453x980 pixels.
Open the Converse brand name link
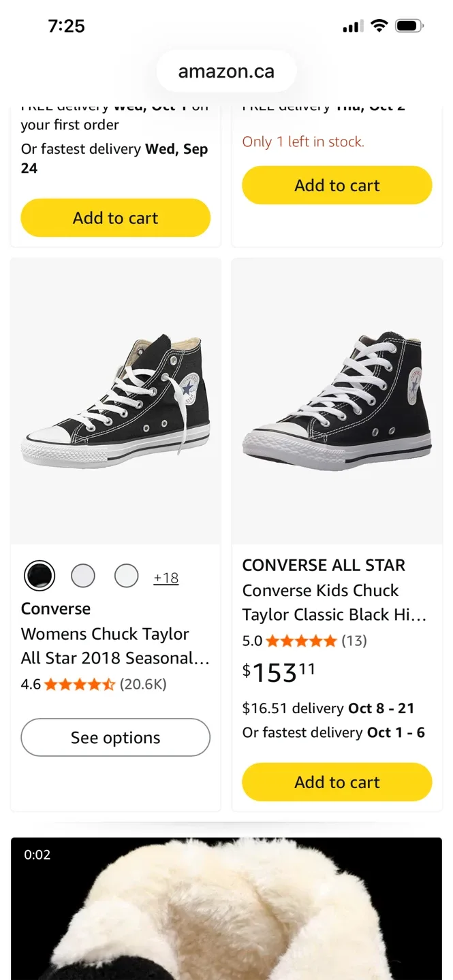point(55,608)
